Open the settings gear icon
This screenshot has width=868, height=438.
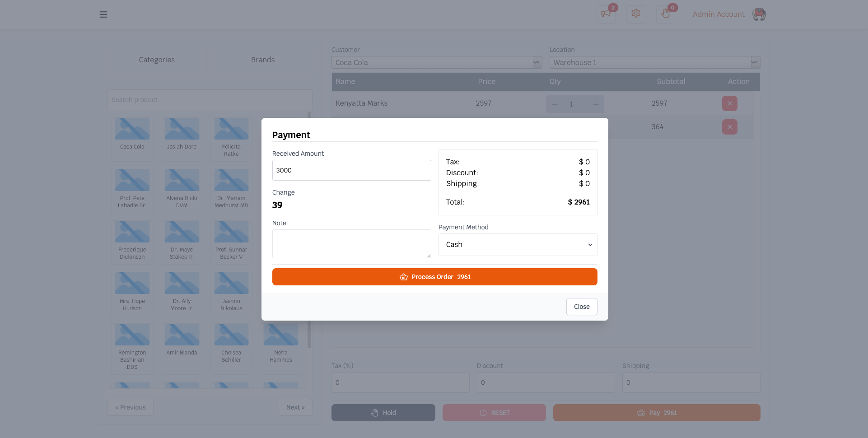(636, 14)
